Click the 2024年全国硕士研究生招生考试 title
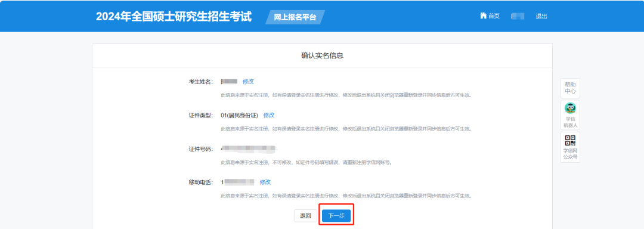 click(174, 17)
